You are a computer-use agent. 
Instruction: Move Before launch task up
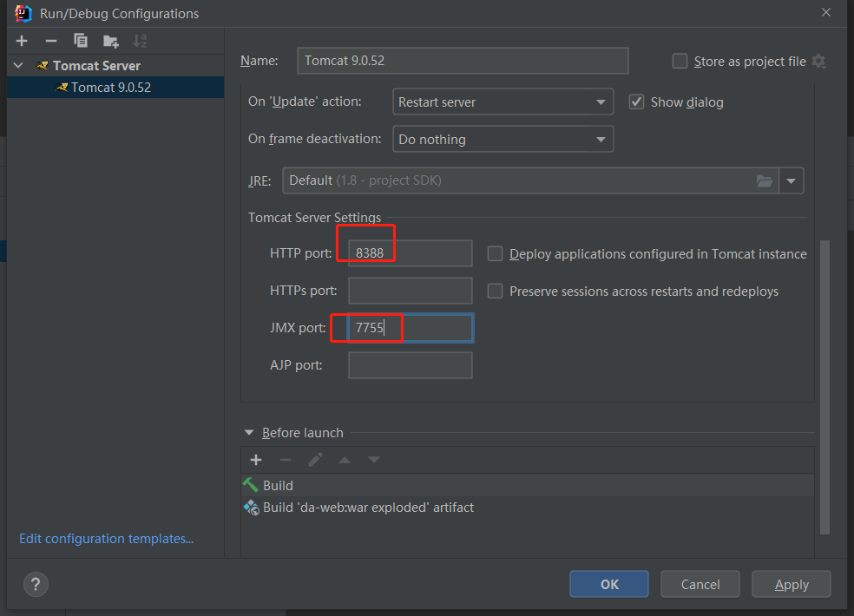(x=345, y=460)
